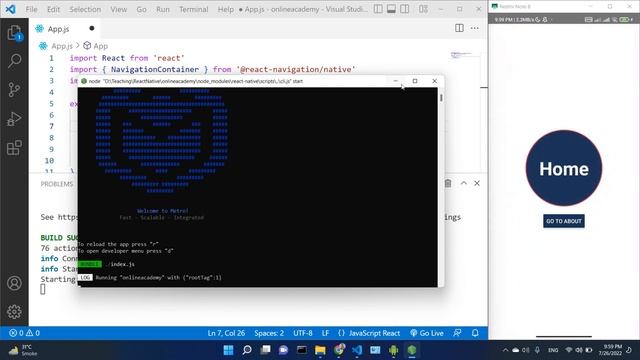Open Chrome from the taskbar
Screen dimensions: 640x360
click(x=339, y=350)
